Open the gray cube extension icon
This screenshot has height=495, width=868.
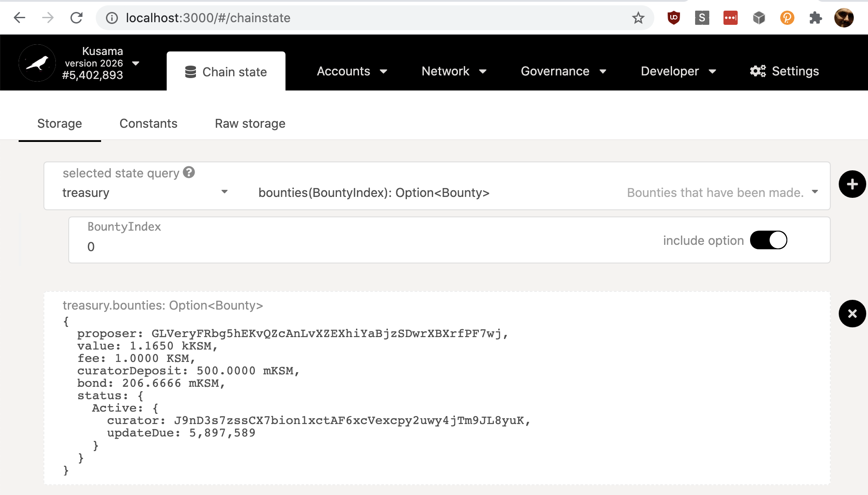point(759,18)
